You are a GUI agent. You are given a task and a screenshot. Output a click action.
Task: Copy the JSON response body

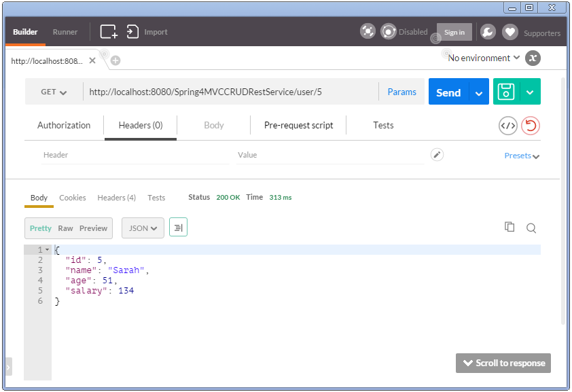[x=510, y=228]
